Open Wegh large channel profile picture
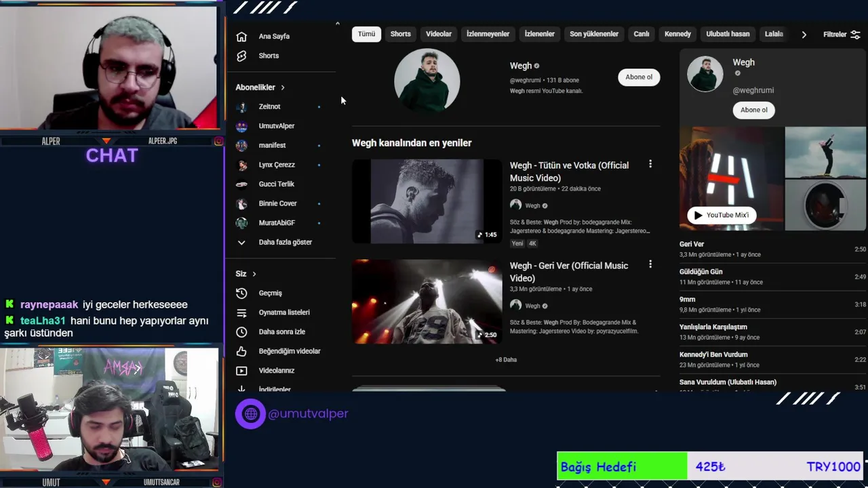 (427, 81)
